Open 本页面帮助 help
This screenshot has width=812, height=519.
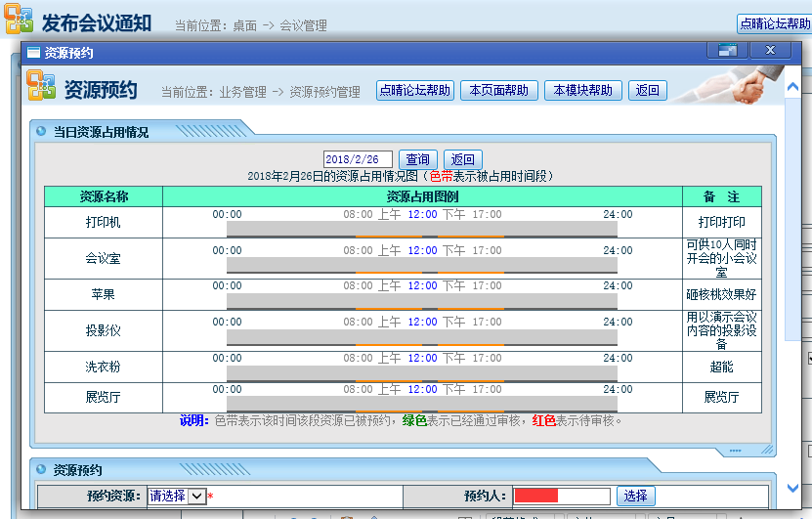coord(498,91)
